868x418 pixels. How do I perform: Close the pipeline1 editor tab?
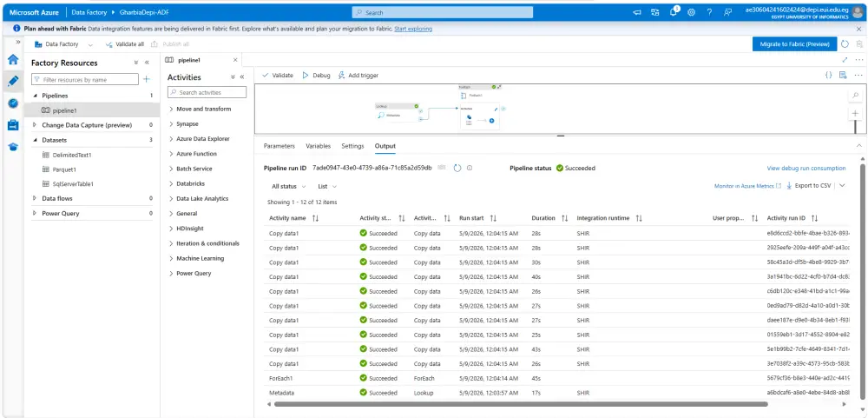pyautogui.click(x=235, y=60)
